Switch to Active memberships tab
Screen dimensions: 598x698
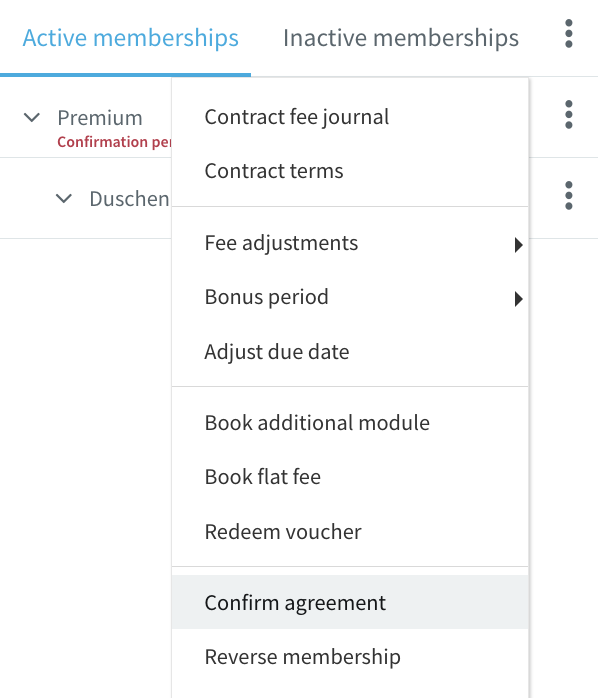coord(130,38)
